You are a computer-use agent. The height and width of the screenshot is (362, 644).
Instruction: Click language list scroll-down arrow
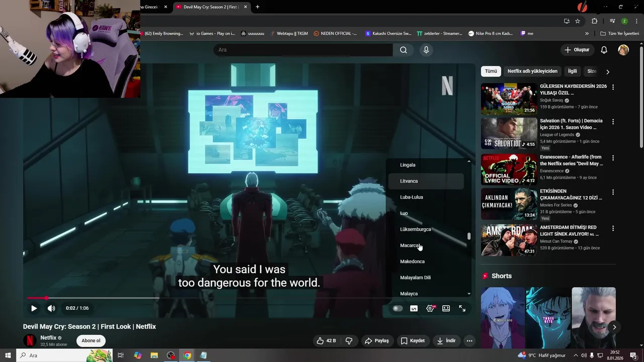[x=469, y=294]
